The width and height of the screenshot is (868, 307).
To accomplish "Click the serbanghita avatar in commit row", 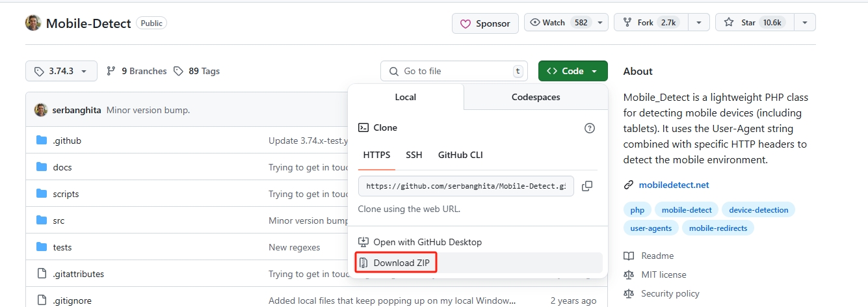I will tap(41, 110).
